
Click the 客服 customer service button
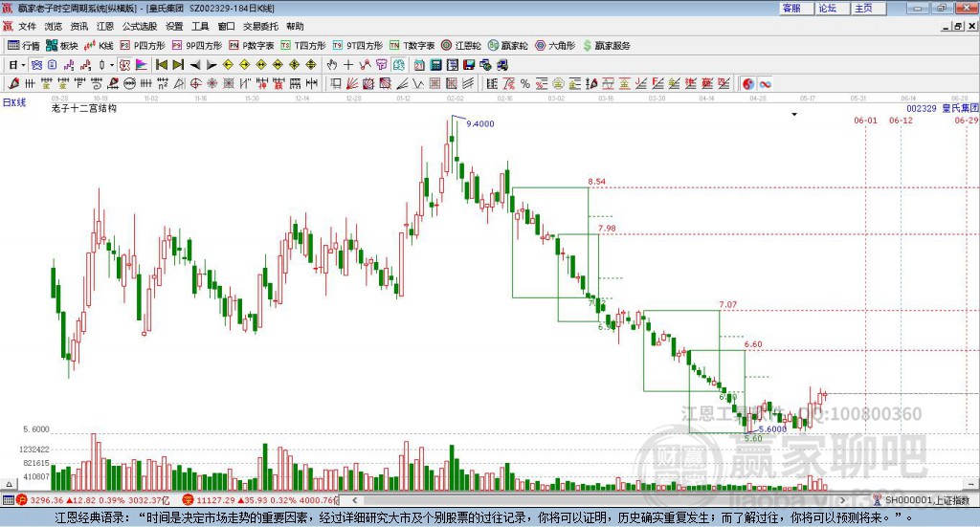pyautogui.click(x=796, y=8)
